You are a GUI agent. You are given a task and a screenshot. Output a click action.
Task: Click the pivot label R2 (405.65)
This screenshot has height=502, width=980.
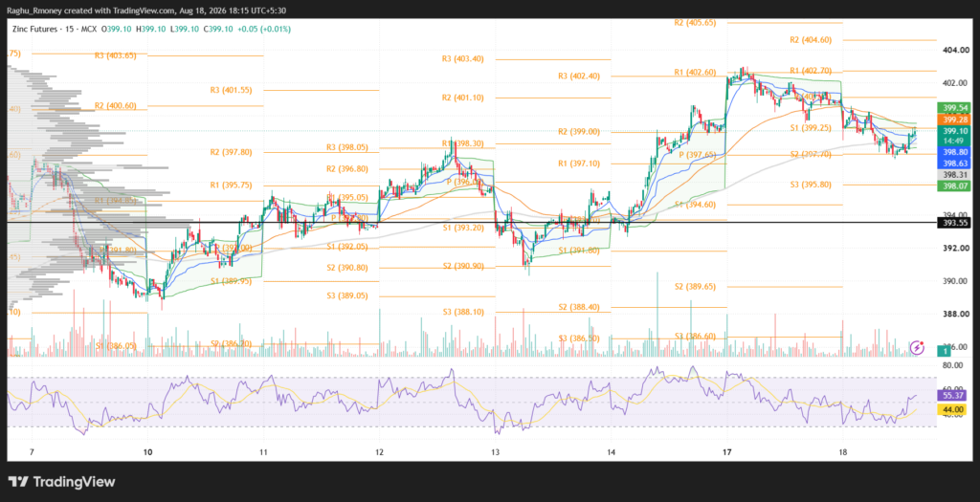(695, 23)
